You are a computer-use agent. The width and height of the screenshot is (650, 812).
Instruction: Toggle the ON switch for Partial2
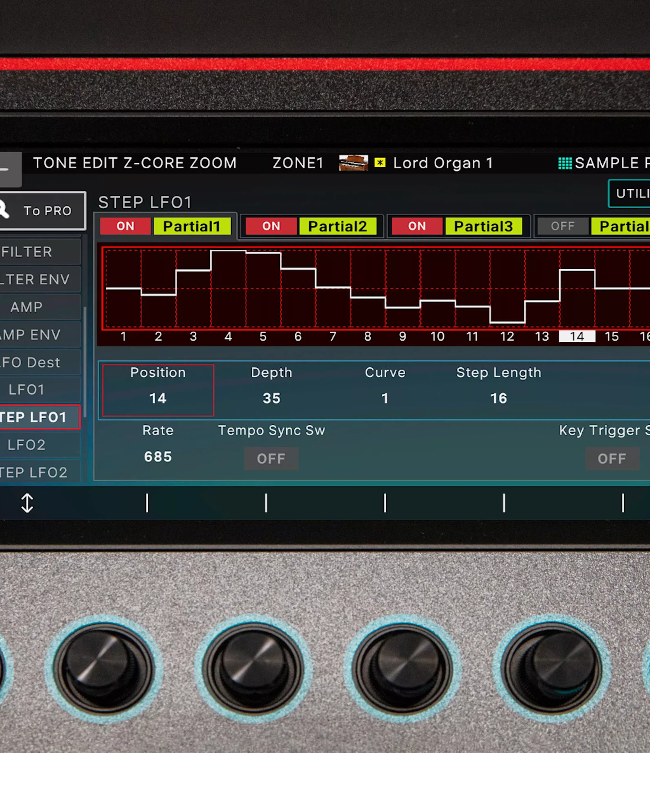tap(271, 226)
